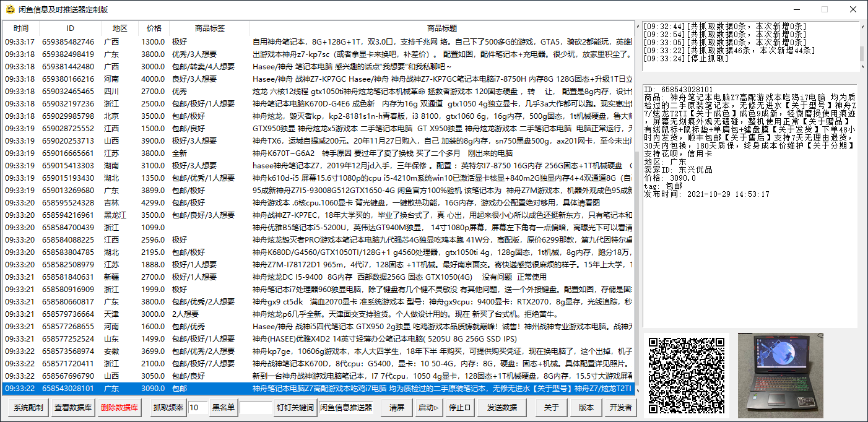Select the 新疆 row

click(318, 277)
